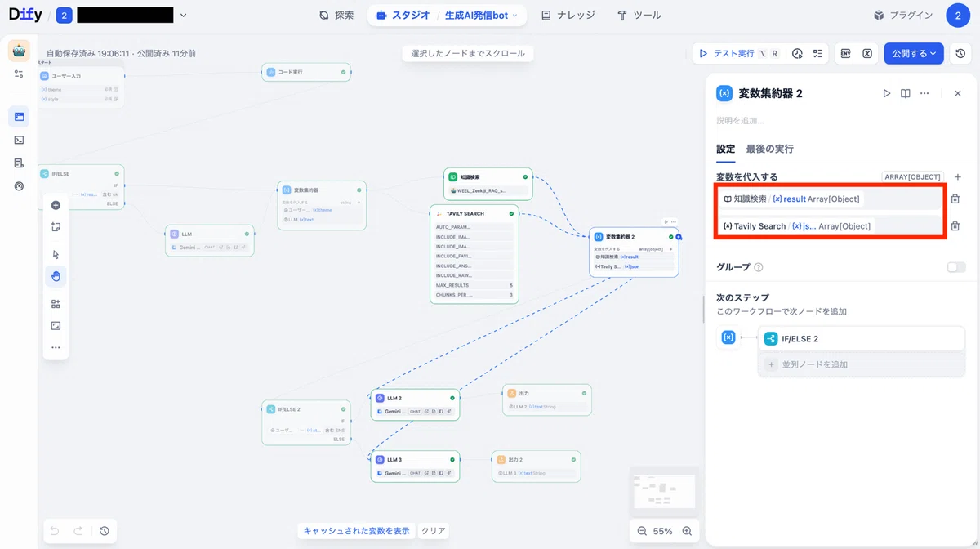The width and height of the screenshot is (980, 549).
Task: Close the 変数集約器 2 panel
Action: 958,93
